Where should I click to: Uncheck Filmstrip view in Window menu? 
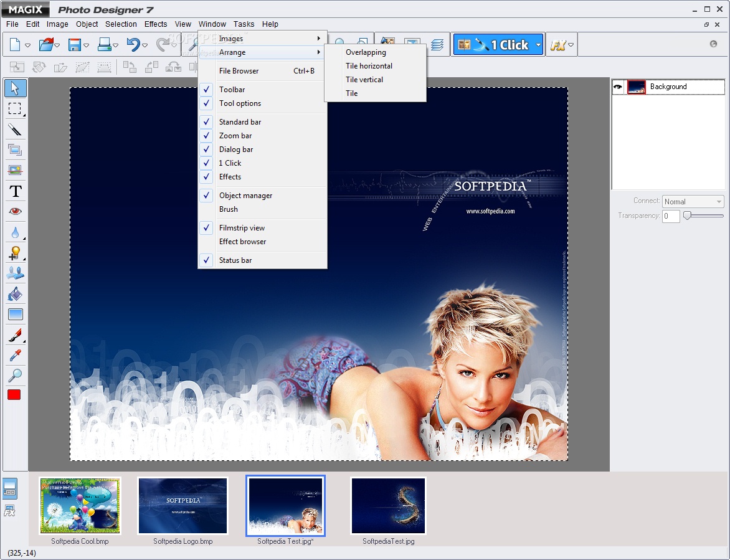[263, 227]
